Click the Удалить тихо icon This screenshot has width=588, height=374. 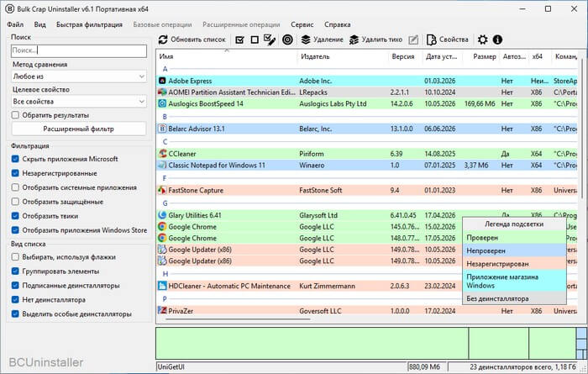click(x=354, y=40)
